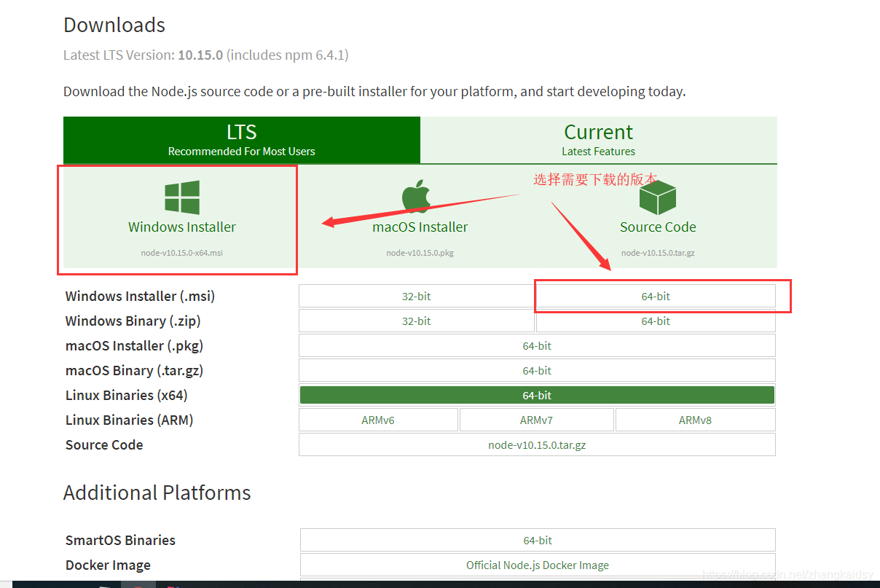
Task: Click the macOS Binary (.tar.gz) row label
Action: (134, 371)
